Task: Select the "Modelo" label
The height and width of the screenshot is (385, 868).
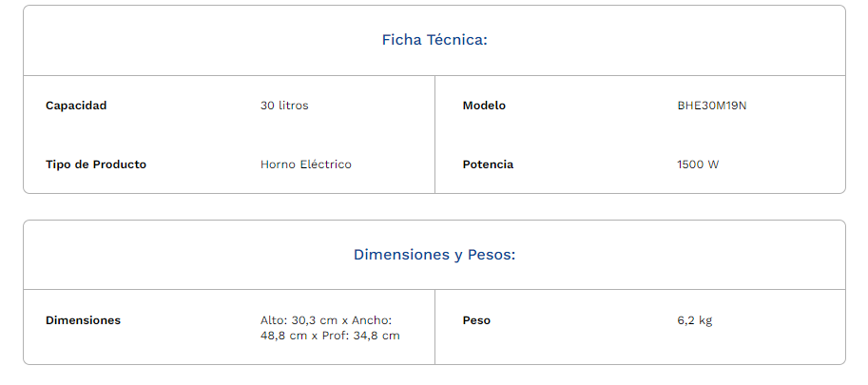Action: click(484, 106)
